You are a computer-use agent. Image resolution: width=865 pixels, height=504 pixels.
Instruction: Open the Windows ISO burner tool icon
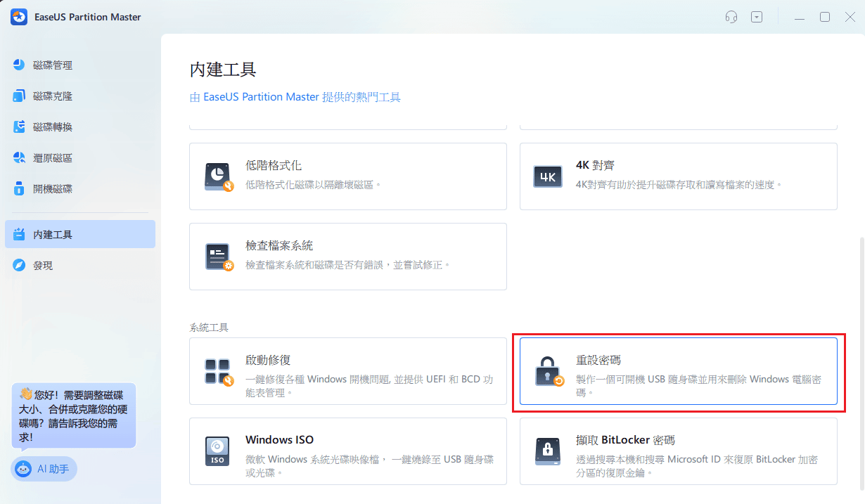pos(219,451)
